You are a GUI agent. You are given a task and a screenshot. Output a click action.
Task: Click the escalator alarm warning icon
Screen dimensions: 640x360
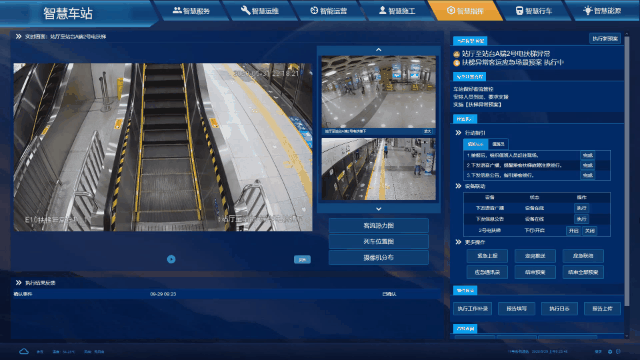coord(456,54)
